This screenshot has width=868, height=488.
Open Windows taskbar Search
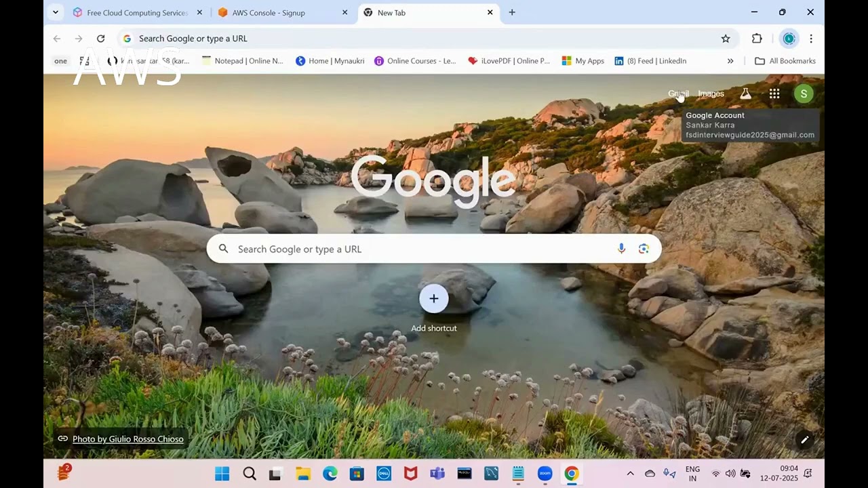tap(249, 474)
